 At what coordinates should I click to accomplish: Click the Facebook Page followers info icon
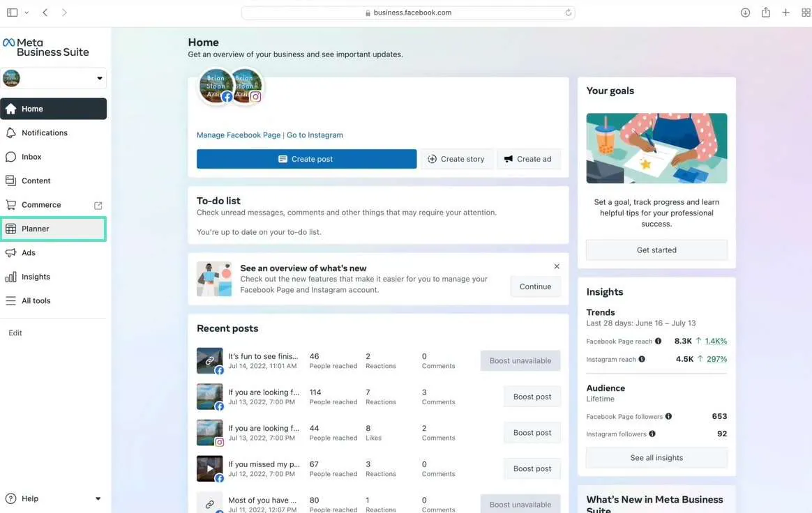tap(668, 416)
